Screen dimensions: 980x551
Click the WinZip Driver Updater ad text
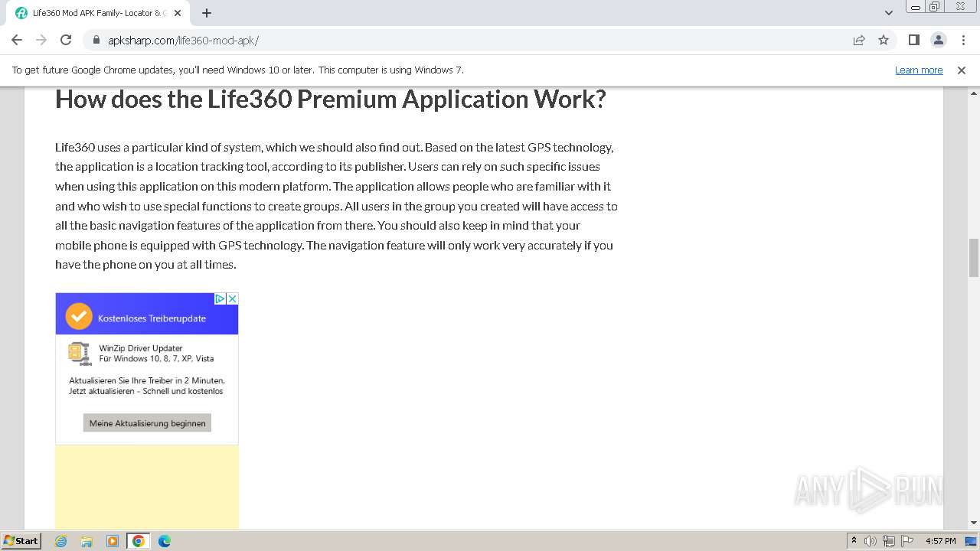tap(157, 353)
